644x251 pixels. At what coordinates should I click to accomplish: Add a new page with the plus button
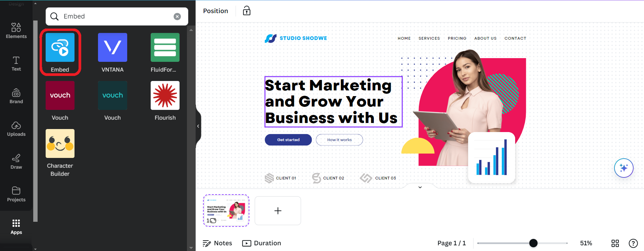point(278,211)
